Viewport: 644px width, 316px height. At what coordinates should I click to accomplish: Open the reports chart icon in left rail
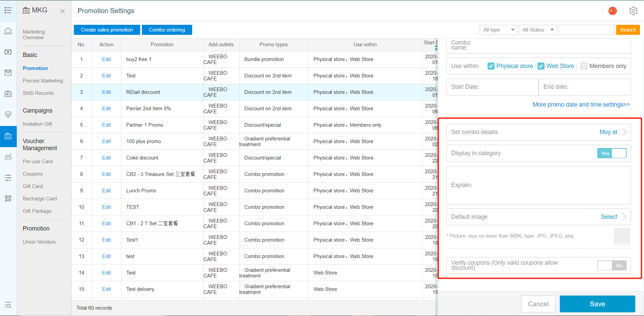[8, 156]
